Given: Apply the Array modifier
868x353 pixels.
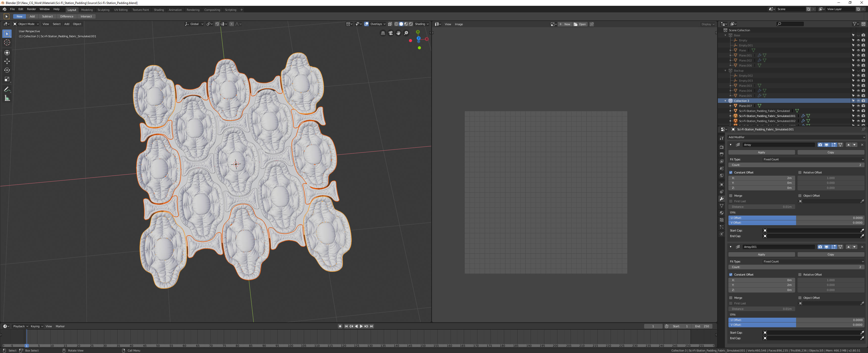Looking at the screenshot, I should pos(762,152).
